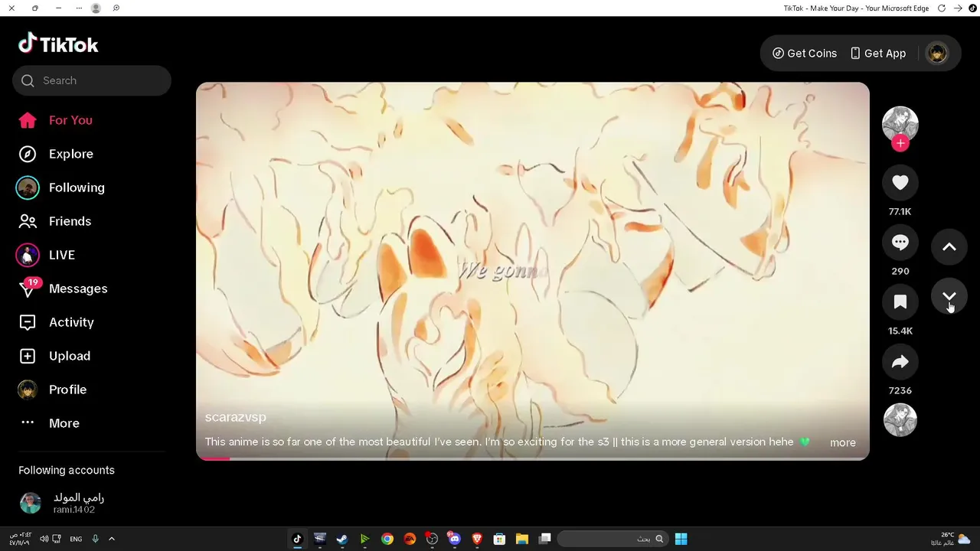Open File Explorer from the taskbar
Viewport: 980px width, 551px height.
[x=522, y=539]
